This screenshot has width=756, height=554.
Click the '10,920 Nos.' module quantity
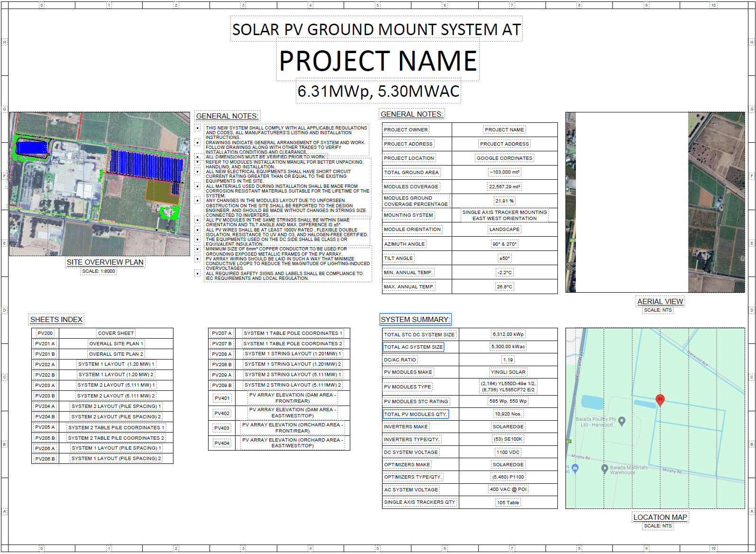tap(508, 414)
